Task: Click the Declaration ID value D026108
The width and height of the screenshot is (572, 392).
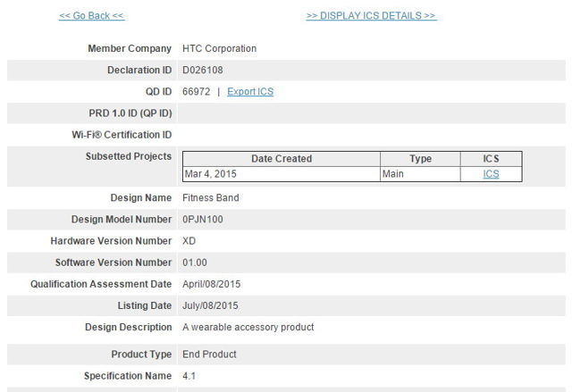Action: 203,70
